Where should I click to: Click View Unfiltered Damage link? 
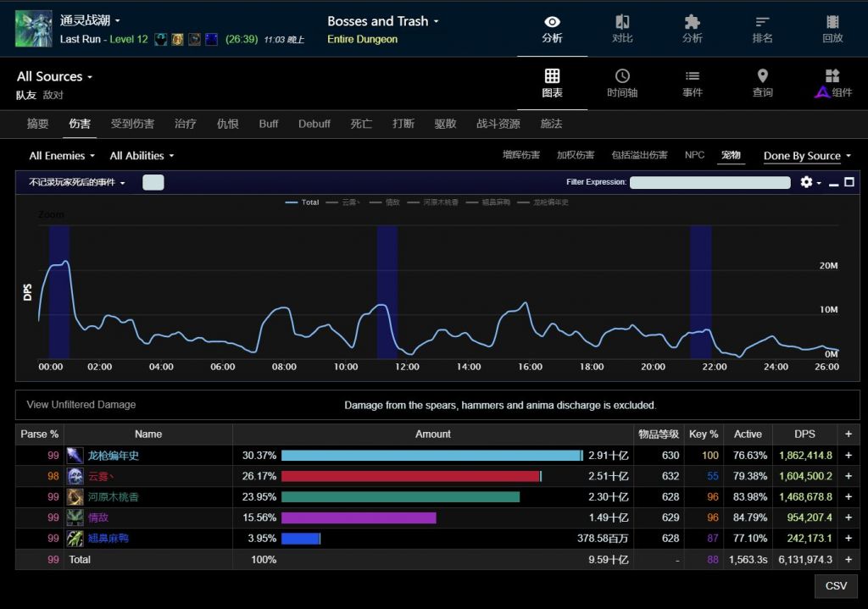tap(81, 405)
